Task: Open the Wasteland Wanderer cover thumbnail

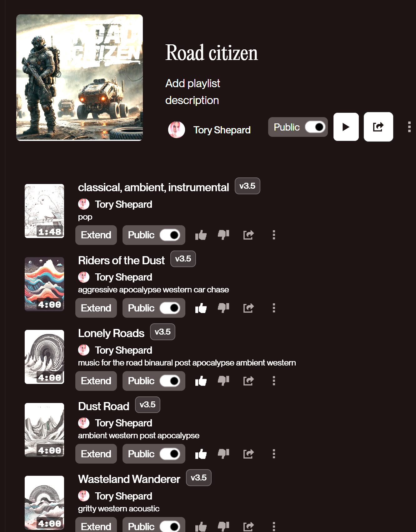Action: (44, 503)
